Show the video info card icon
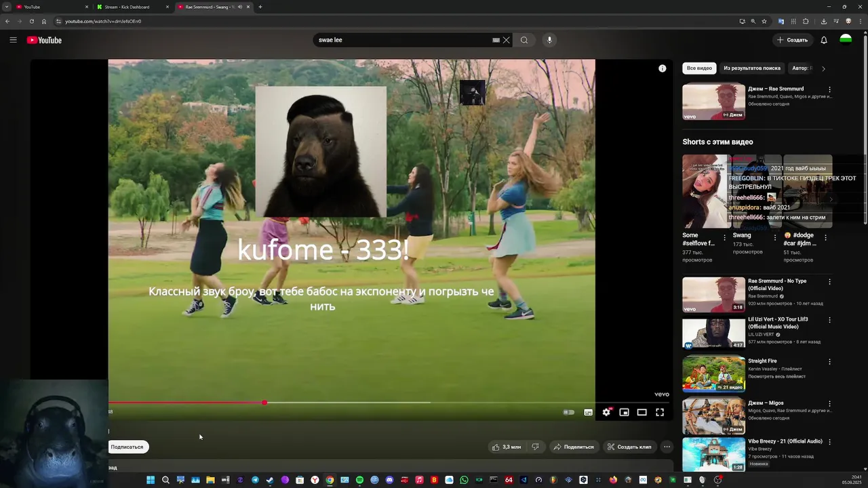 (x=663, y=68)
